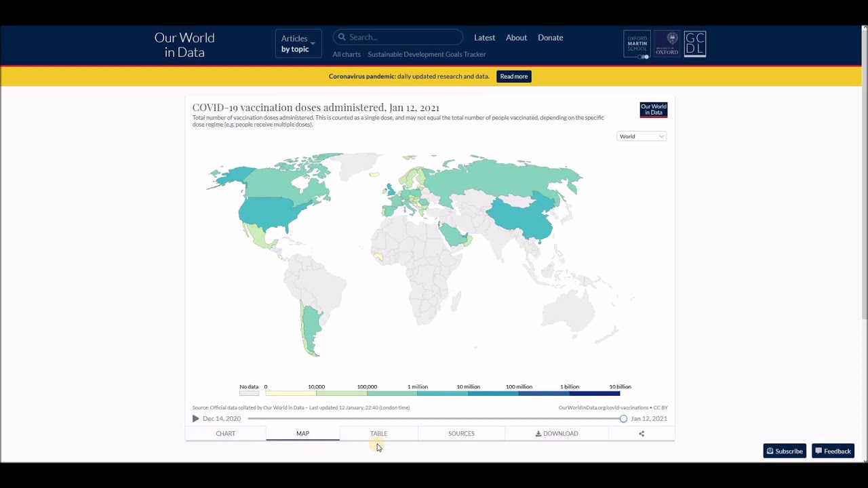Click the date slider handle

[623, 419]
